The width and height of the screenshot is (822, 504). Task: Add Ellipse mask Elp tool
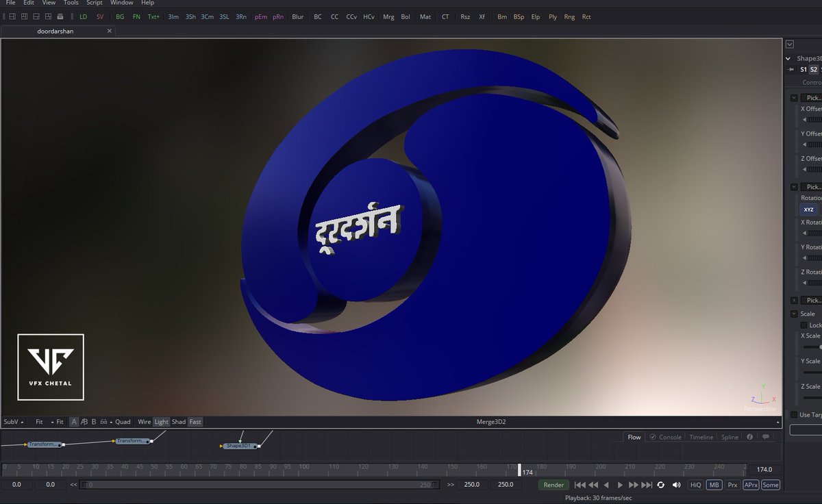[536, 16]
